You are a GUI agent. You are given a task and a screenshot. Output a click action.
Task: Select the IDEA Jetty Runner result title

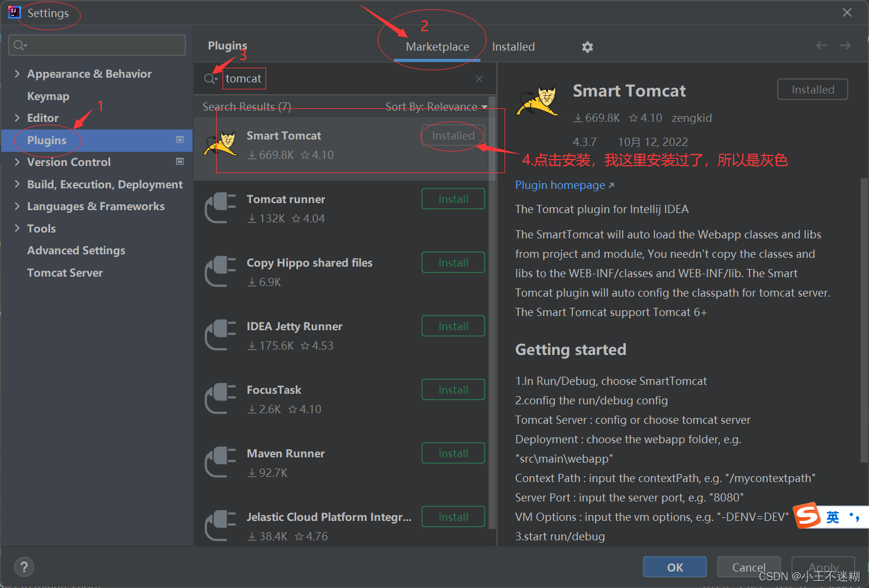tap(294, 326)
